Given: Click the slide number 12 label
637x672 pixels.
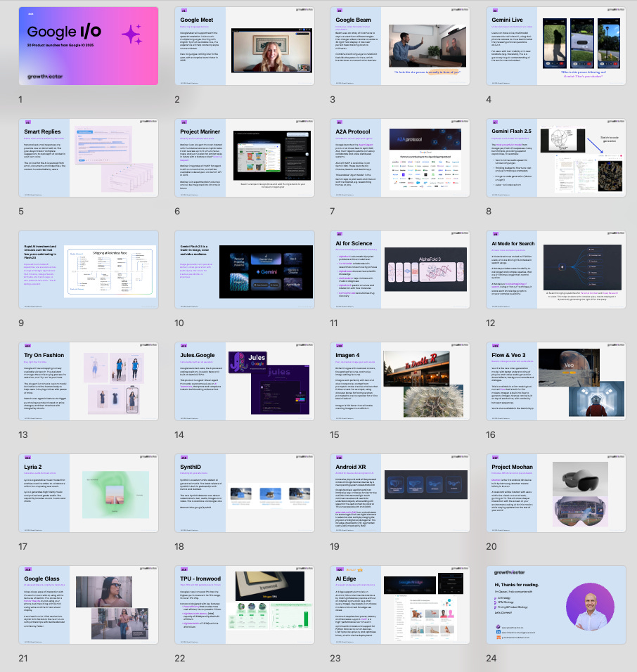Looking at the screenshot, I should [490, 323].
